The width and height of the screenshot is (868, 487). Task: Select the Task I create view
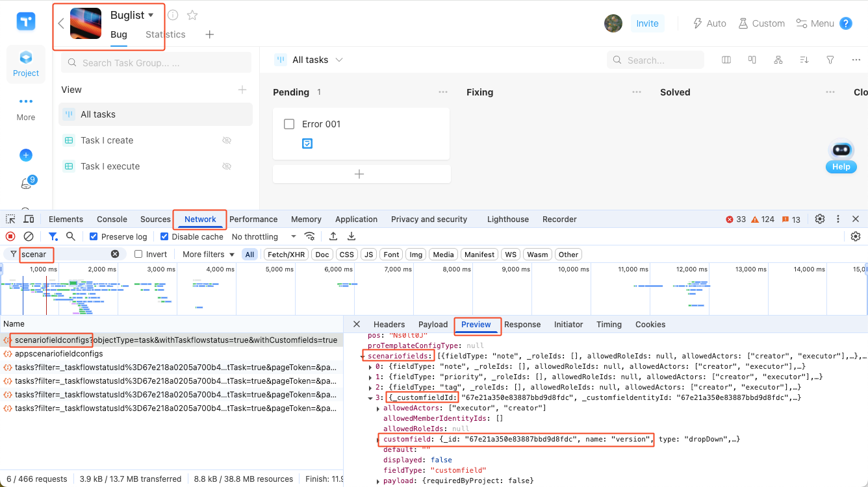click(x=155, y=140)
